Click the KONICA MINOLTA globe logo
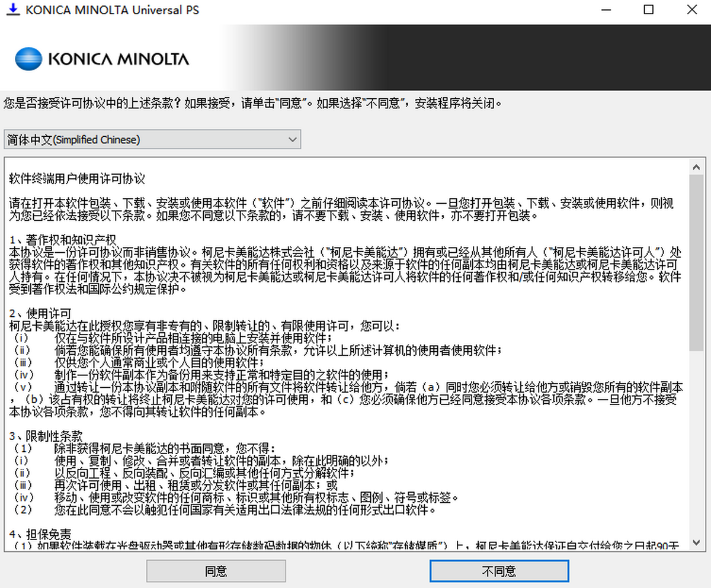The width and height of the screenshot is (711, 588). [28, 59]
